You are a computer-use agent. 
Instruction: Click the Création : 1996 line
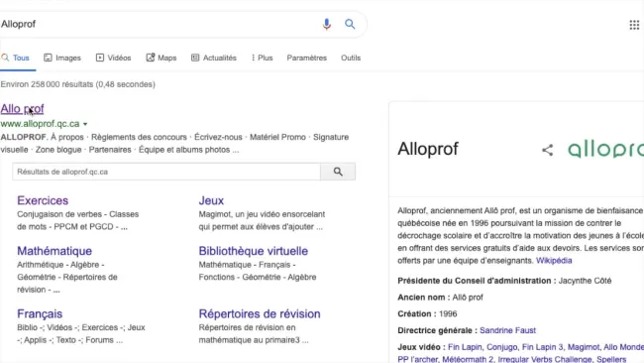pyautogui.click(x=427, y=314)
